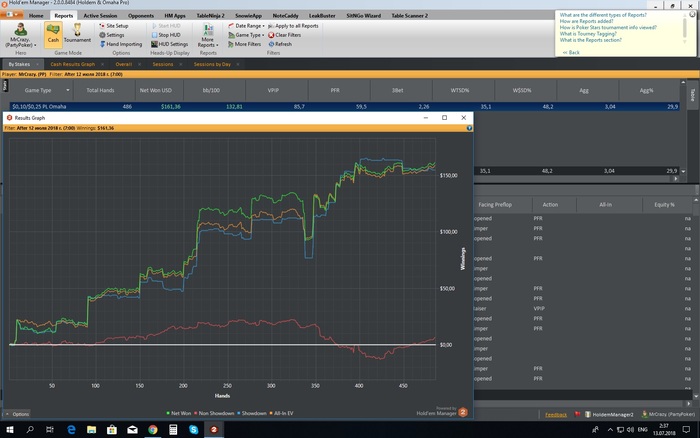Open the Opponents ribbon tab

point(141,16)
